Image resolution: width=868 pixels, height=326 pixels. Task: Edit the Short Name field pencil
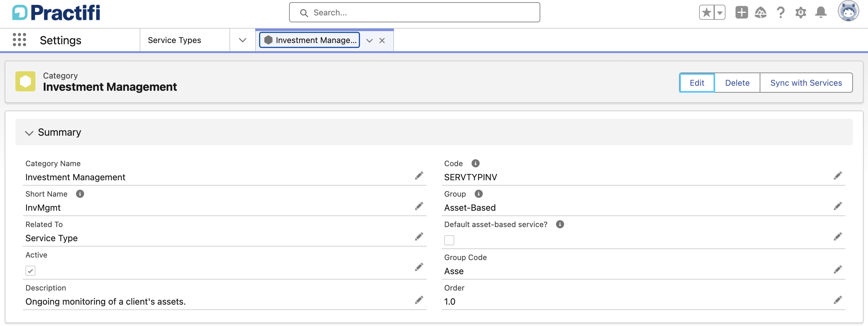tap(418, 206)
